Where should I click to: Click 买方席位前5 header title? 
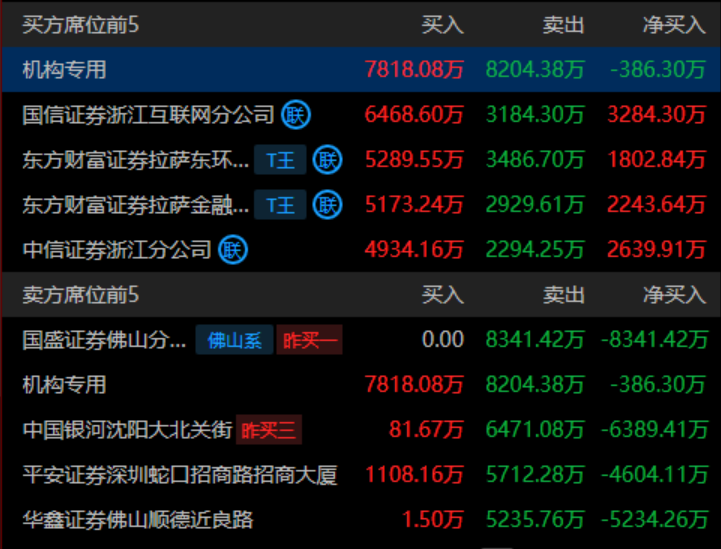[81, 25]
